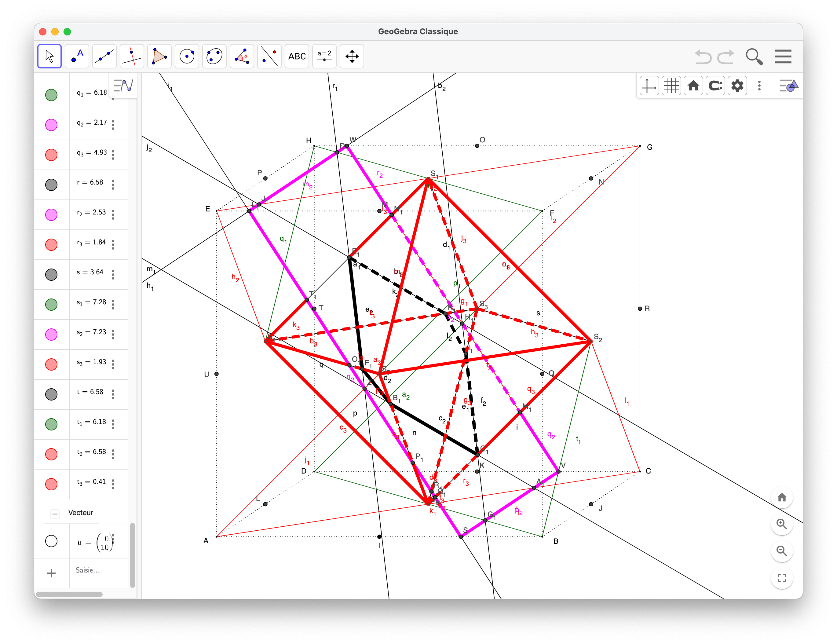Collapse the Vecteur section
Image resolution: width=837 pixels, height=644 pixels.
coord(55,513)
